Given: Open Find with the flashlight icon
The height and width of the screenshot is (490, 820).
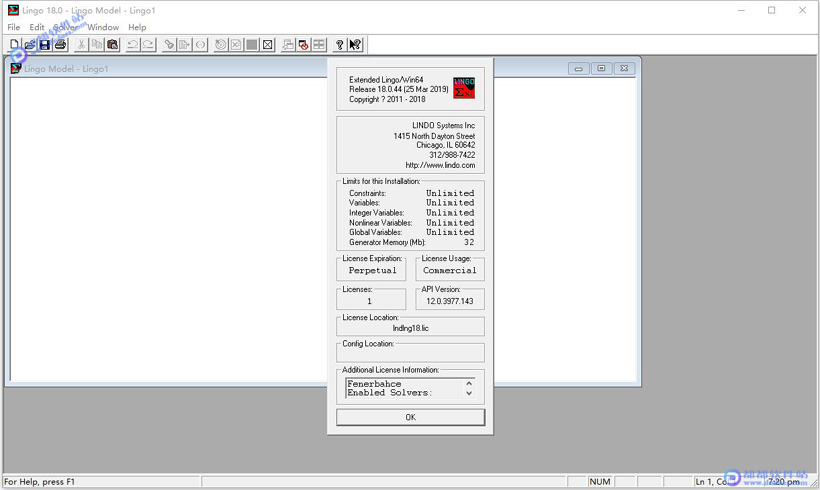Looking at the screenshot, I should [x=169, y=45].
